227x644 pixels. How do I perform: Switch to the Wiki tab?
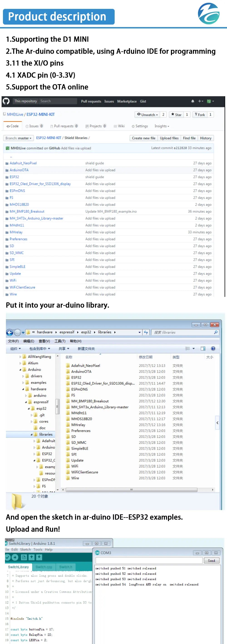tap(119, 126)
